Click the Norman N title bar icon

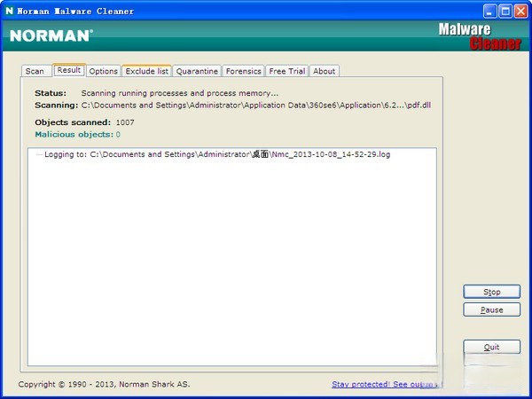coord(9,11)
